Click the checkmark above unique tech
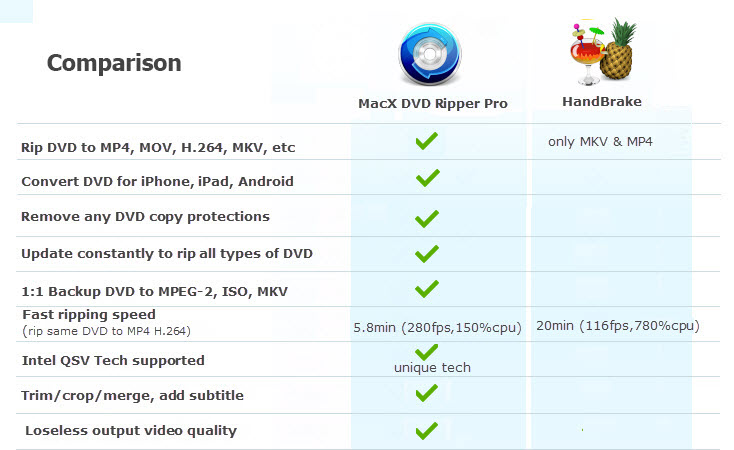Screen dimensions: 734x450 pyautogui.click(x=426, y=352)
